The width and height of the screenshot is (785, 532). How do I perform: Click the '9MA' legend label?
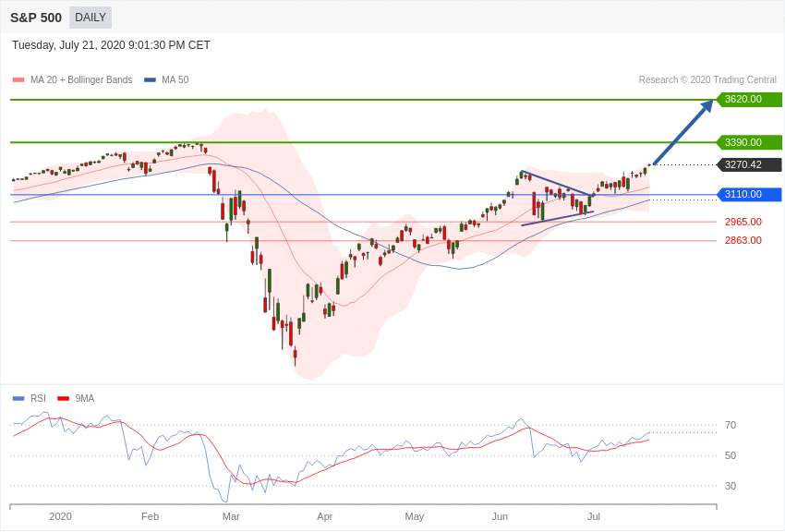[x=85, y=398]
